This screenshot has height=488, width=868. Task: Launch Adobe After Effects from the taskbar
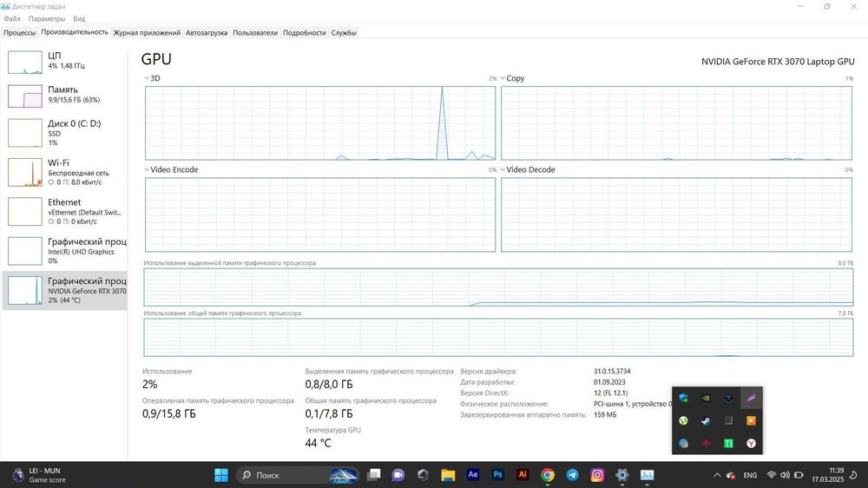pos(473,475)
